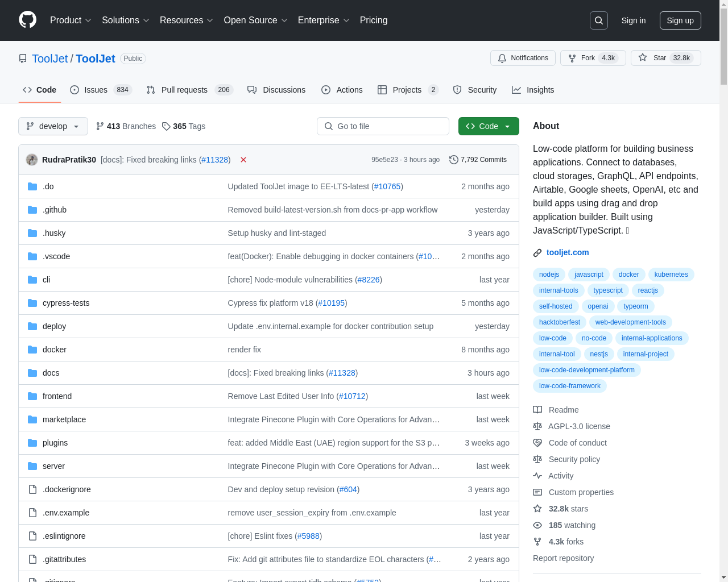Screen dimensions: 728x582
Task: Click the ToolJet owner name link
Action: 49,59
